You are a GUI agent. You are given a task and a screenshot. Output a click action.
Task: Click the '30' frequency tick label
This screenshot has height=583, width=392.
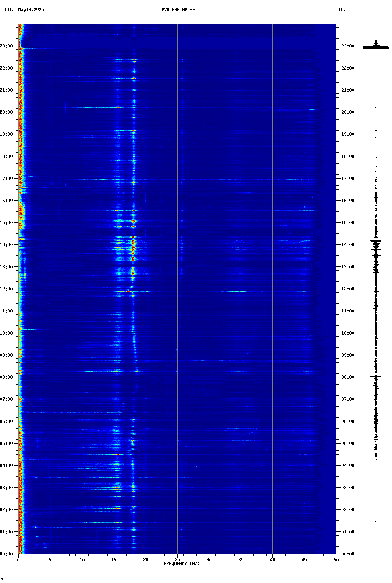click(209, 560)
